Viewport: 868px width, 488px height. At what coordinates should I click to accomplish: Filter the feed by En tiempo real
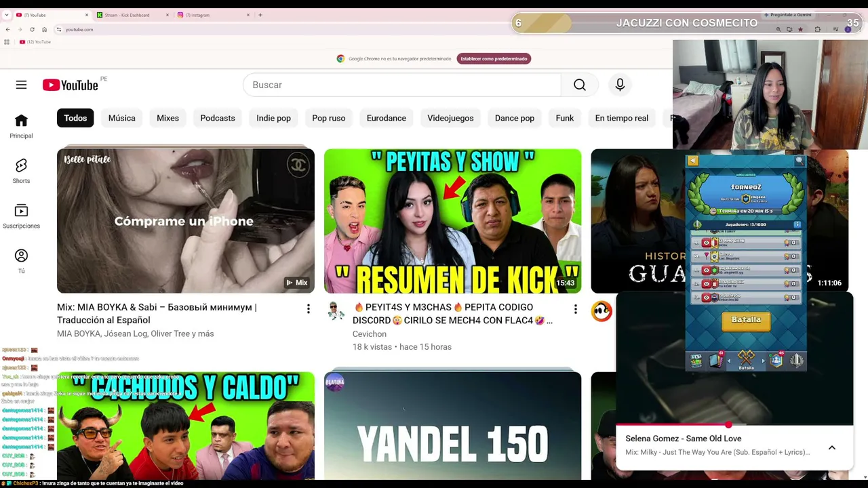click(622, 118)
